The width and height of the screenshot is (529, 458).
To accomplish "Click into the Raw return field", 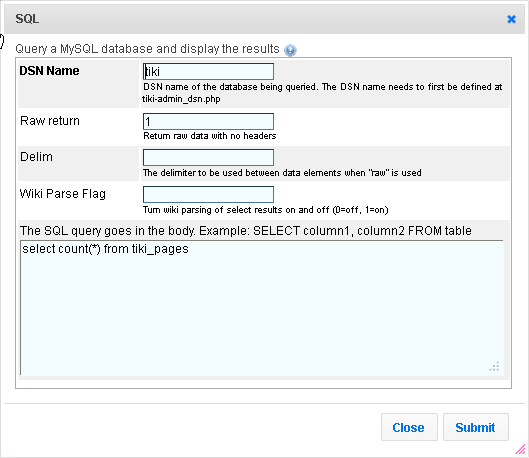I will (x=208, y=121).
